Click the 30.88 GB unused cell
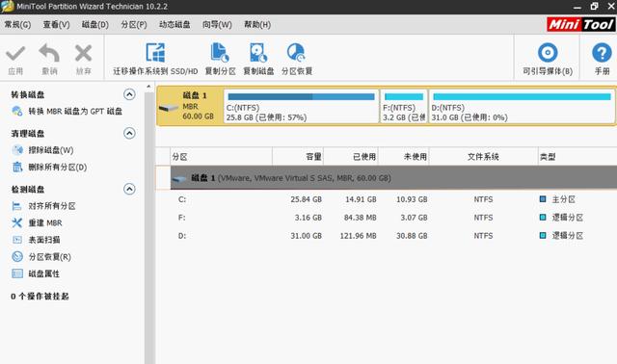The width and height of the screenshot is (617, 364). pyautogui.click(x=412, y=236)
